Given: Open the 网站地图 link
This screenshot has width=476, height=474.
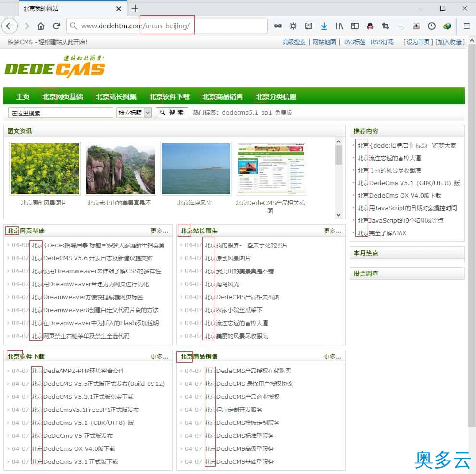Looking at the screenshot, I should click(324, 42).
